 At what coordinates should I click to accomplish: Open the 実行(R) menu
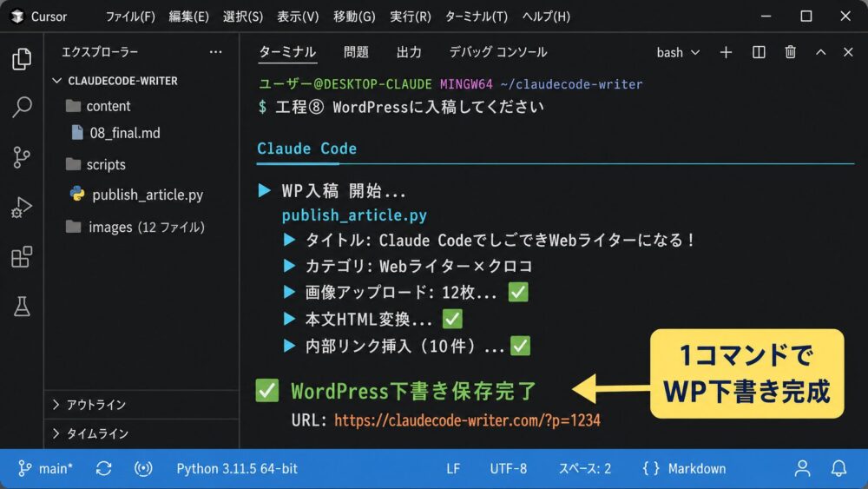point(411,17)
